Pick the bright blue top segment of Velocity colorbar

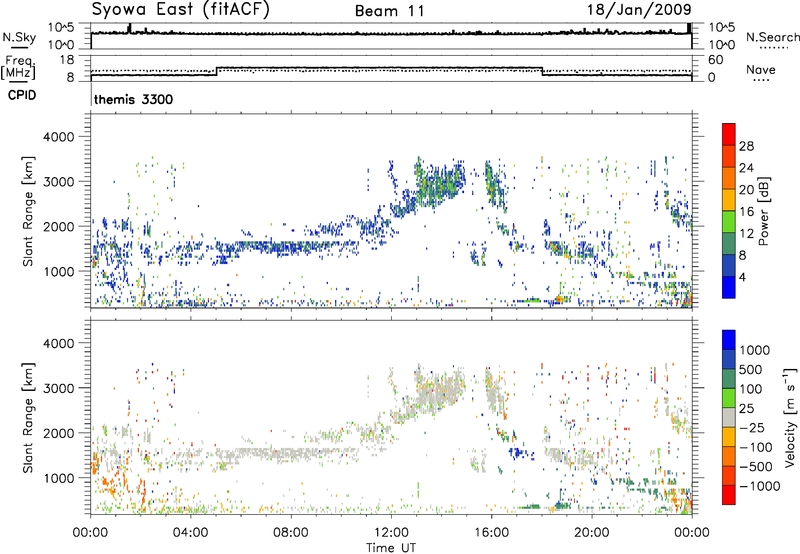coord(729,340)
